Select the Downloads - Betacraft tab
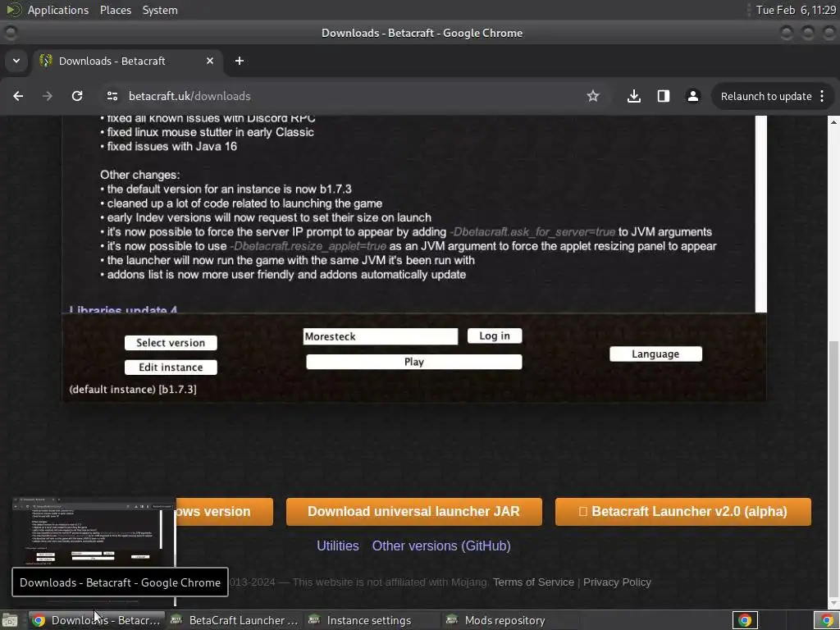This screenshot has width=840, height=630. (x=128, y=61)
